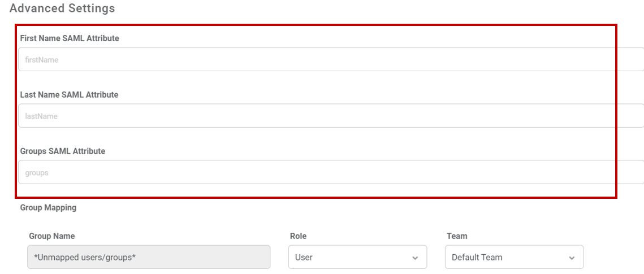This screenshot has width=644, height=274.
Task: Click the First Name SAML Attribute label
Action: coord(70,38)
